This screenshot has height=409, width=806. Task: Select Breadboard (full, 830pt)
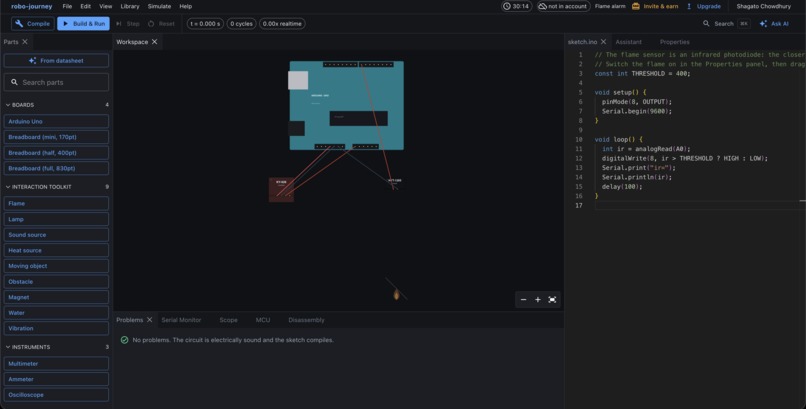(x=56, y=169)
